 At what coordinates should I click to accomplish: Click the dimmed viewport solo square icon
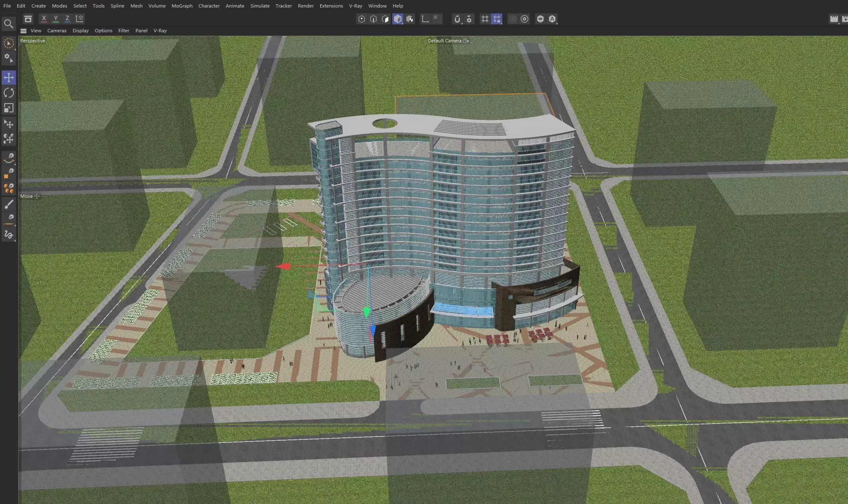pyautogui.click(x=437, y=18)
